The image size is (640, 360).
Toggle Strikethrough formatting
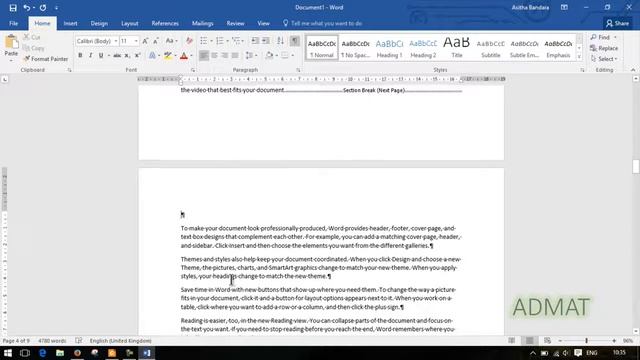(x=117, y=56)
